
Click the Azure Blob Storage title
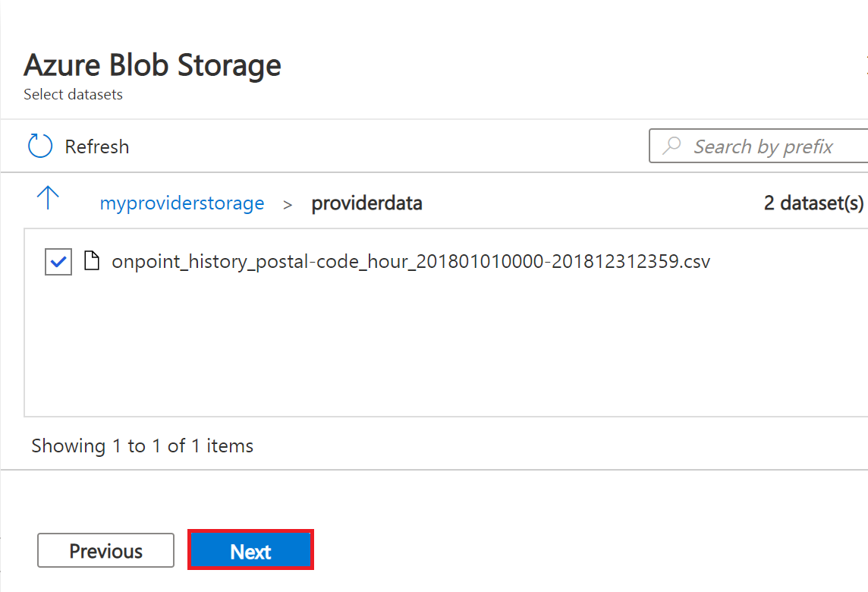(x=153, y=65)
